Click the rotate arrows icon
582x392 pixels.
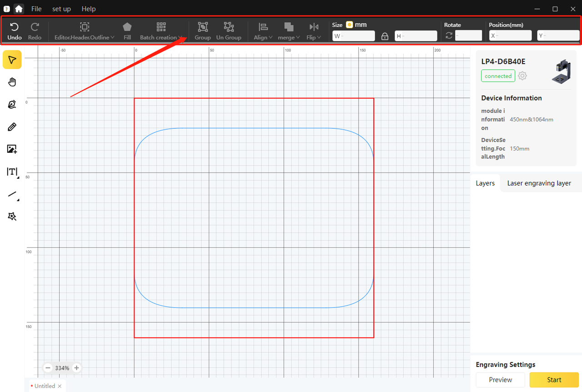pyautogui.click(x=449, y=35)
